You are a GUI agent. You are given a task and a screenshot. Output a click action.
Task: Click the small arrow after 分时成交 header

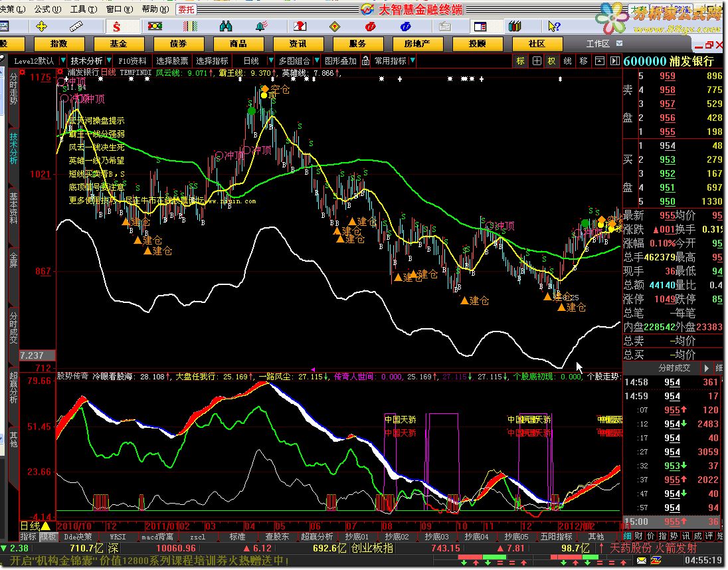pos(706,368)
